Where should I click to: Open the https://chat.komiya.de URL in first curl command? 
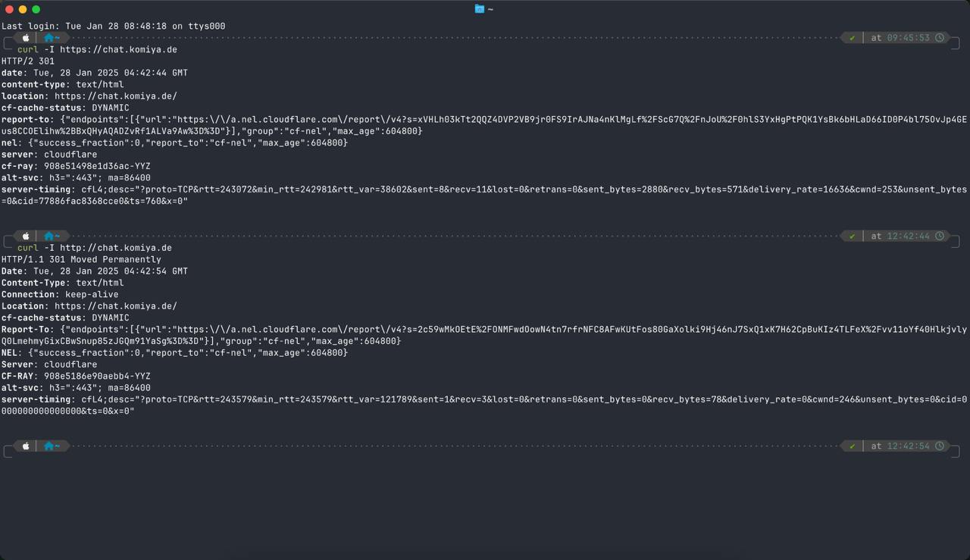pyautogui.click(x=118, y=50)
